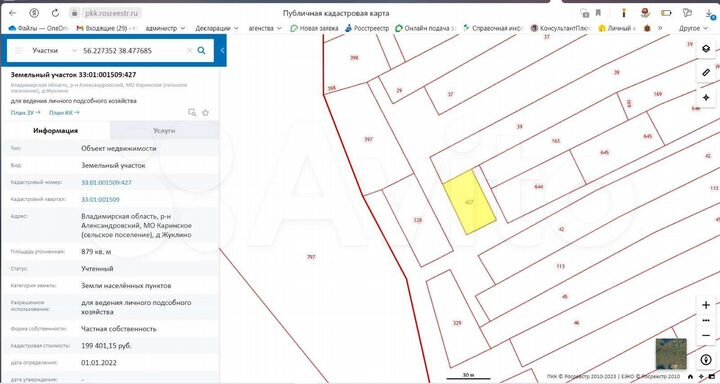The width and height of the screenshot is (720, 384).
Task: Open cadastral quarter 33:01:001509 link
Action: tap(100, 199)
